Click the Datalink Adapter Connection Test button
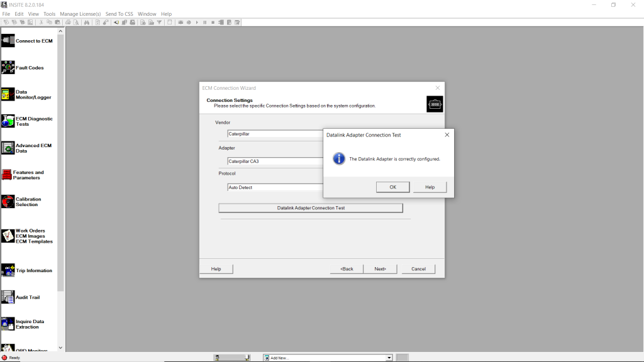644x362 pixels. coord(311,208)
